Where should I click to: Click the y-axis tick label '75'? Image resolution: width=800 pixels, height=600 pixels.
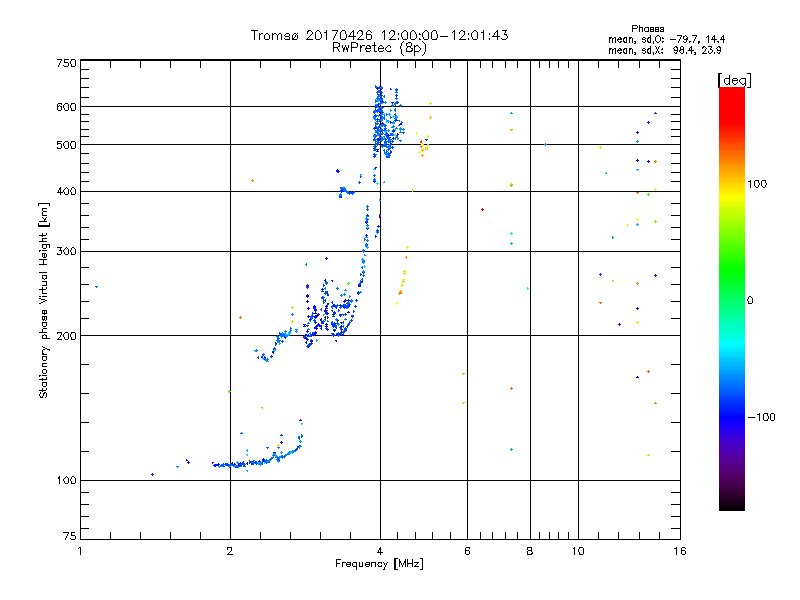[x=70, y=536]
